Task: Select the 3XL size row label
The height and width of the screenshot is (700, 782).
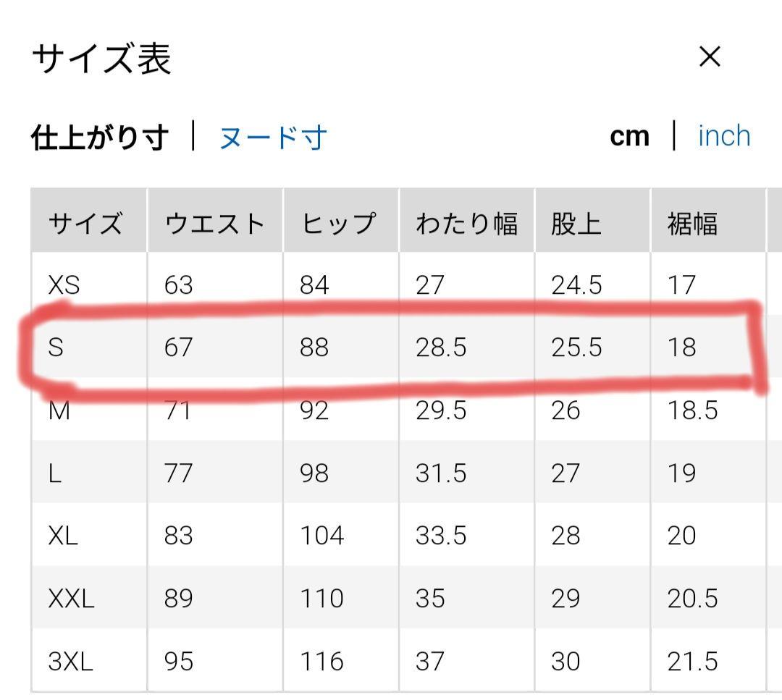Action: [x=70, y=662]
